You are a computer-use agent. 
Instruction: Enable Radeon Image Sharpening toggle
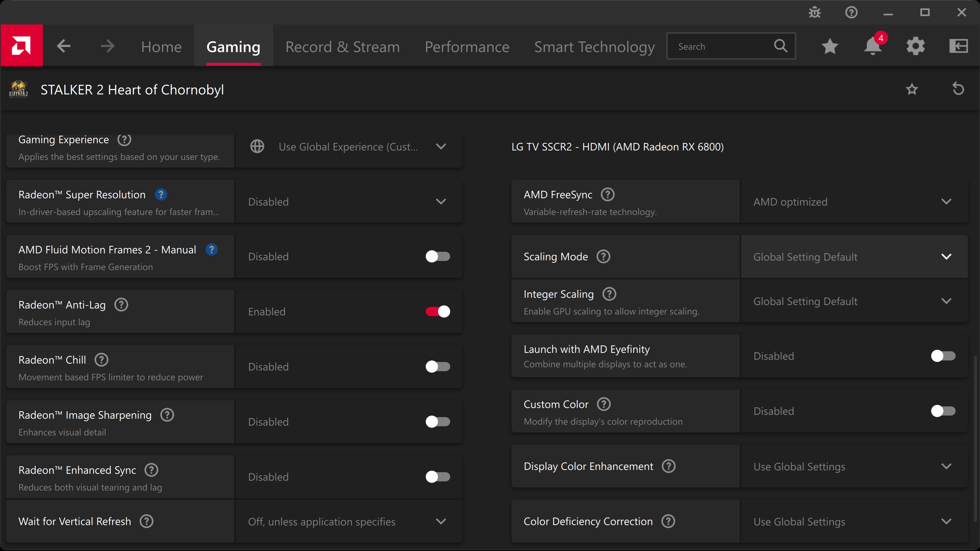pos(438,422)
